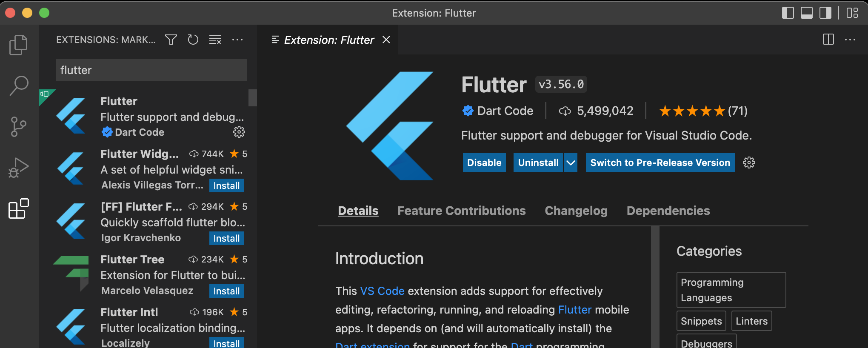Open the Flutter link in introduction
Viewport: 868px width, 348px height.
[x=574, y=310]
